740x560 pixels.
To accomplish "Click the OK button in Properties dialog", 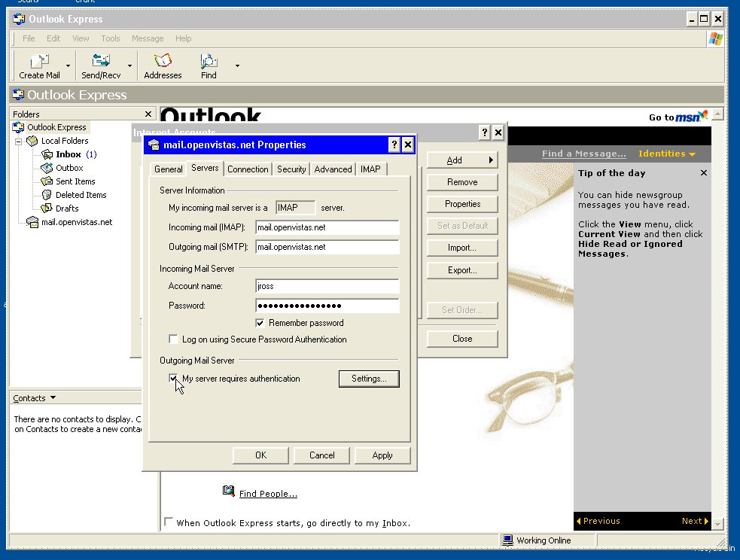I will [261, 455].
